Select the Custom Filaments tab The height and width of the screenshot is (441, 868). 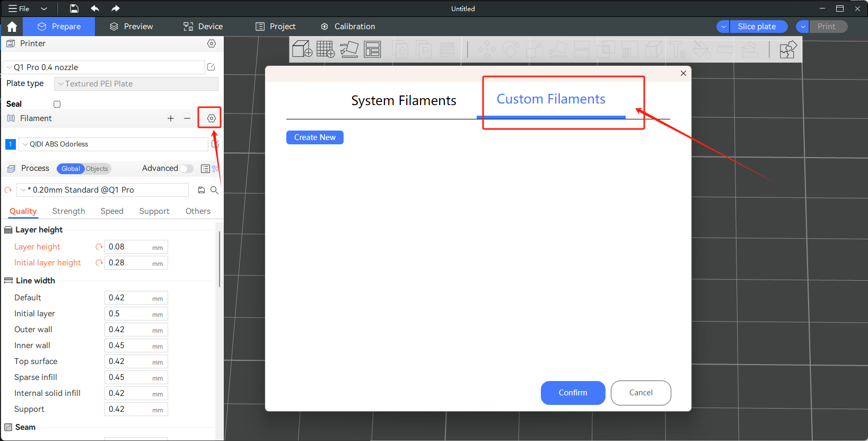pos(551,99)
